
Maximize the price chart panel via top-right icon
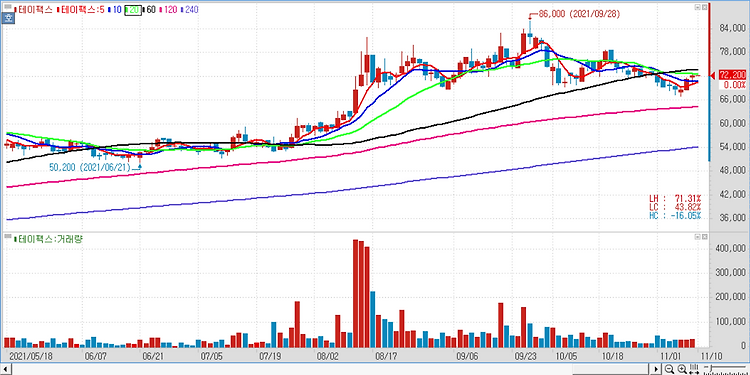tap(697, 7)
